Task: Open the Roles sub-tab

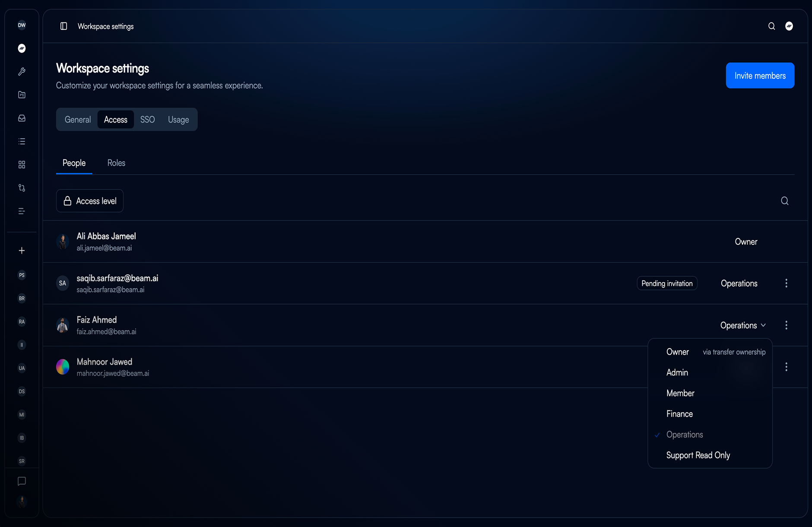Action: pos(116,163)
